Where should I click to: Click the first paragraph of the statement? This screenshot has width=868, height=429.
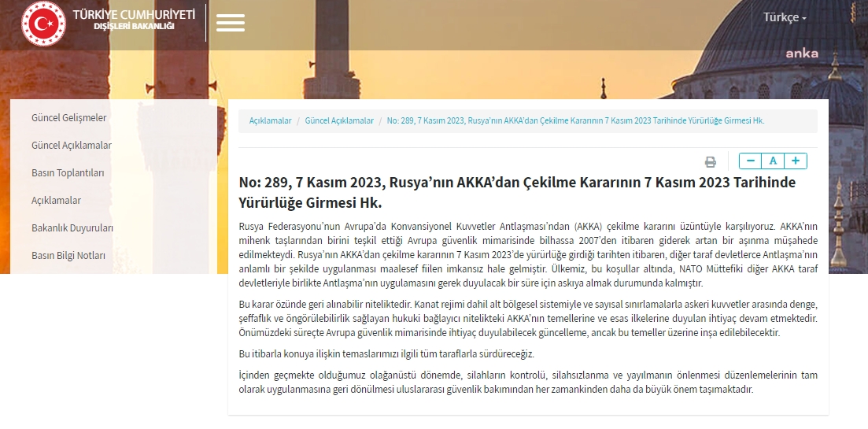pos(528,254)
